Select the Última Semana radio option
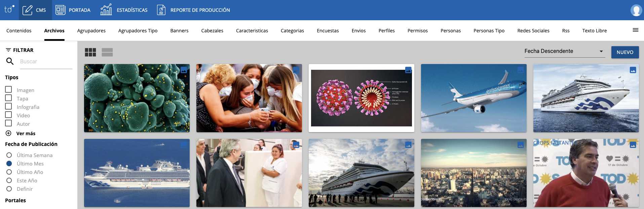644x209 pixels. point(9,155)
